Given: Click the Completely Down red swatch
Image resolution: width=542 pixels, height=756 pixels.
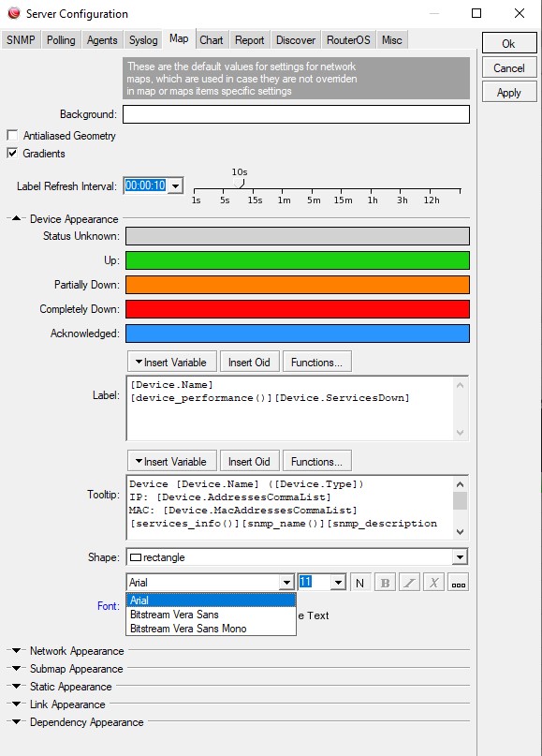Looking at the screenshot, I should click(298, 309).
